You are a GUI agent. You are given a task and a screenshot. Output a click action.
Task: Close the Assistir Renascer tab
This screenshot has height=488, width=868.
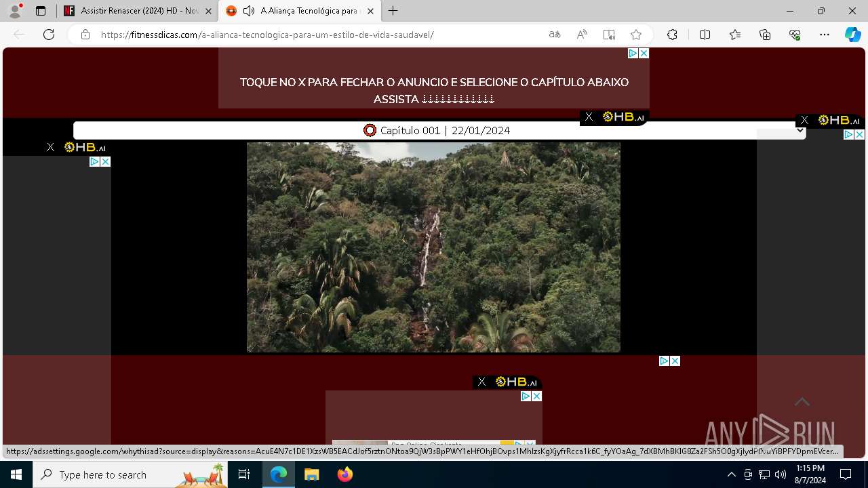coord(208,11)
